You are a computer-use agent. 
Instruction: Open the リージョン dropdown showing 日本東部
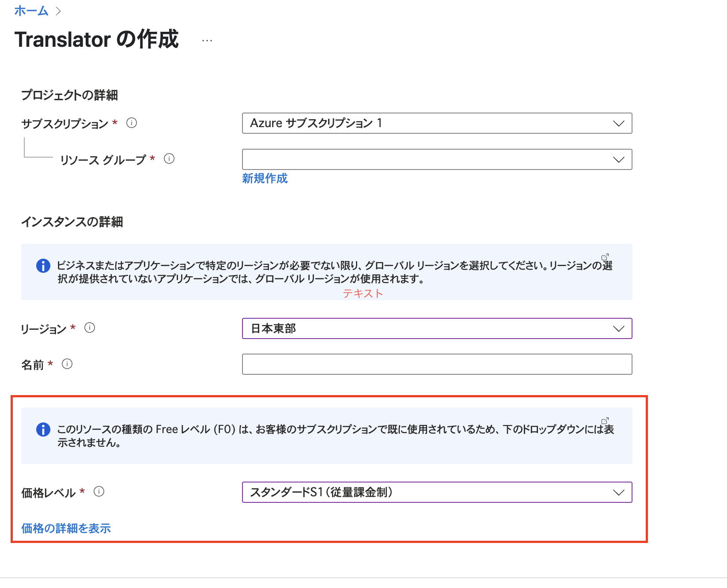[x=619, y=328]
